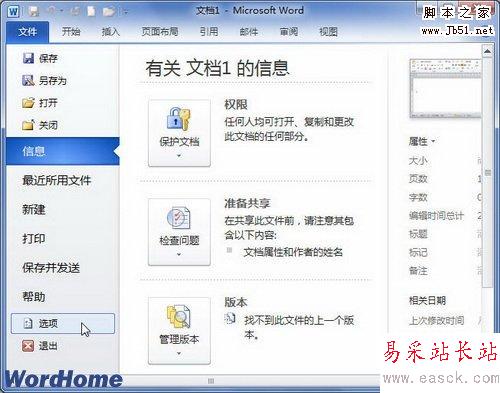The image size is (500, 393).
Task: Click the vertical scrollbar thumb
Action: click(x=487, y=173)
